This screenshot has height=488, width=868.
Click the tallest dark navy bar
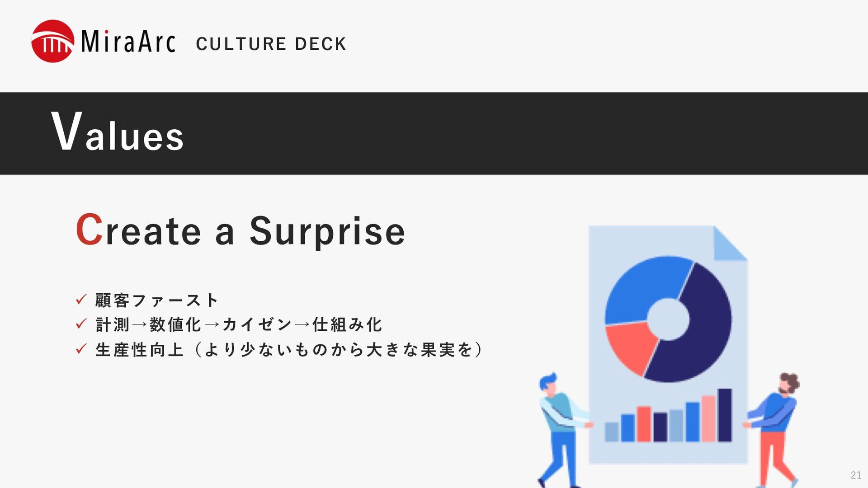(724, 415)
